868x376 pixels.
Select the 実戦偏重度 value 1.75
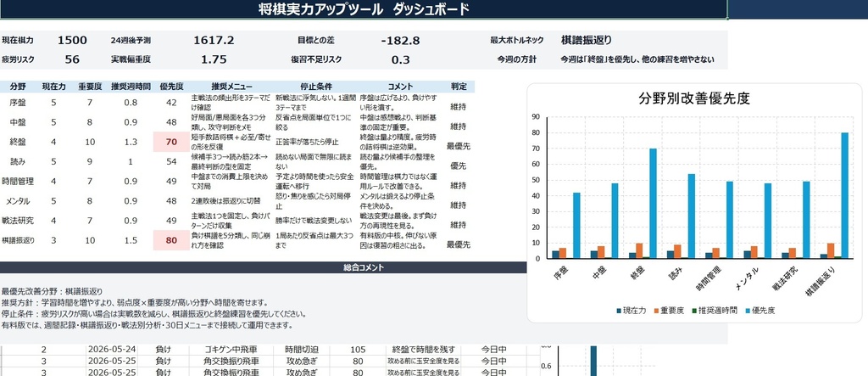[x=214, y=59]
